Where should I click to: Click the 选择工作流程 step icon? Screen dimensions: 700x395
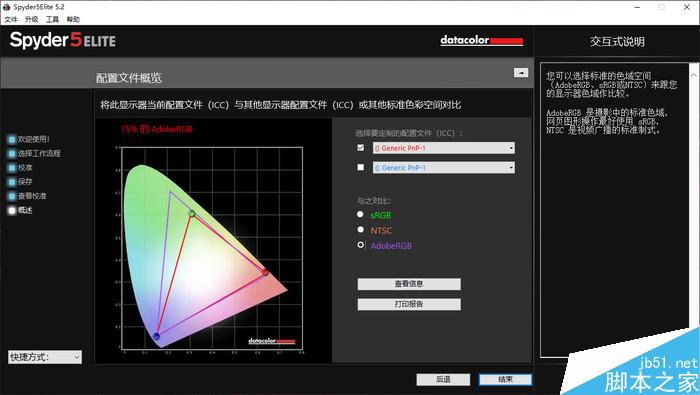coord(12,154)
